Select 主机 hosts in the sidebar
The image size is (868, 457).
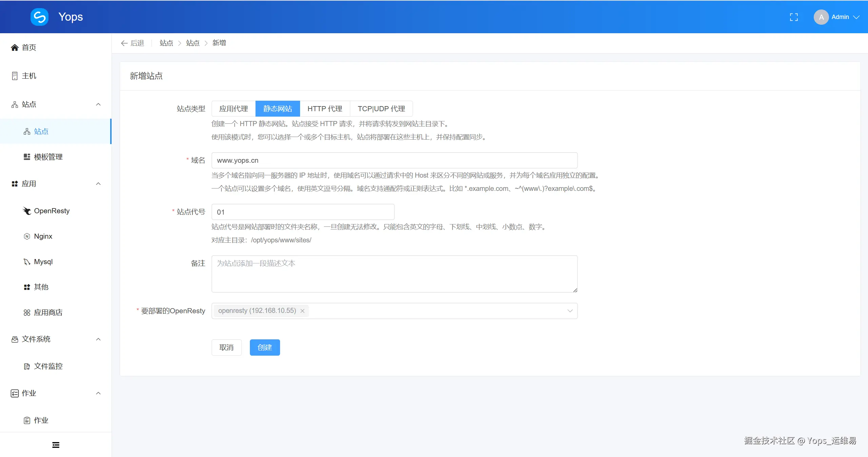(x=29, y=76)
